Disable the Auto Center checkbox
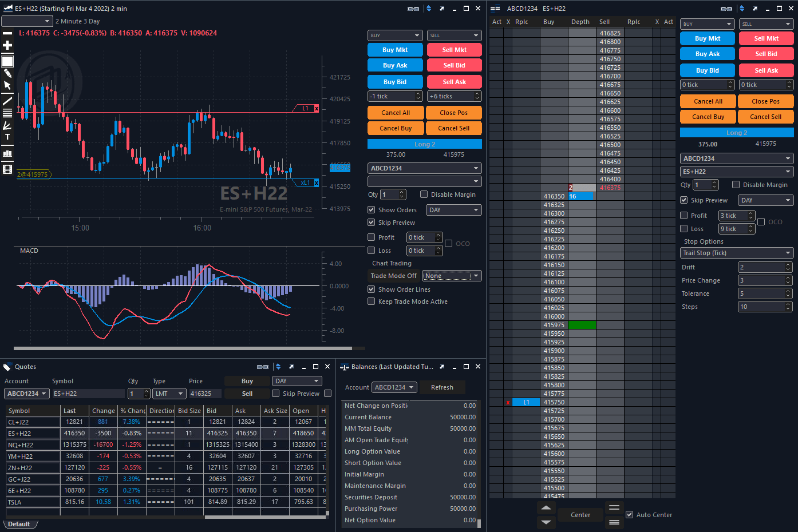This screenshot has height=532, width=798. click(x=630, y=515)
